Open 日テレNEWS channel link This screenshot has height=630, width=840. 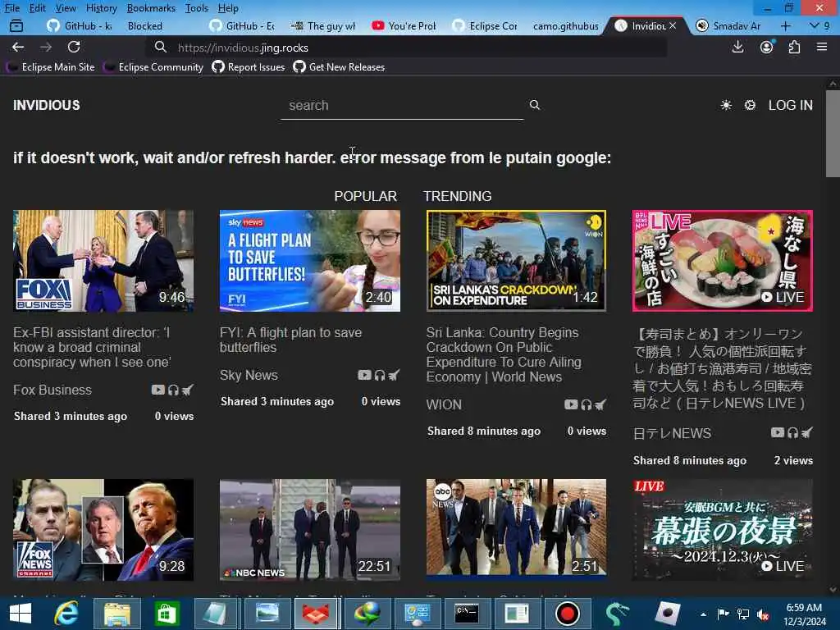coord(672,433)
